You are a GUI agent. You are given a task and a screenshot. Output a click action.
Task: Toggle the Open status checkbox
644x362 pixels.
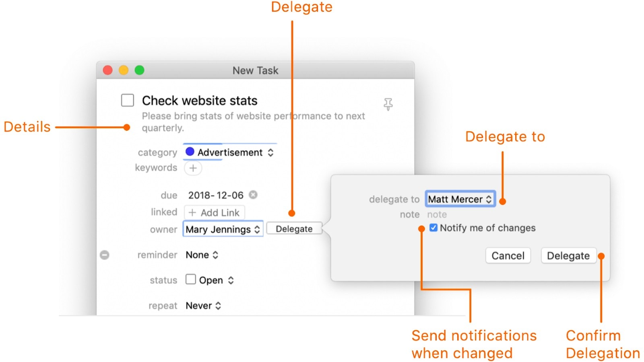[x=191, y=280]
